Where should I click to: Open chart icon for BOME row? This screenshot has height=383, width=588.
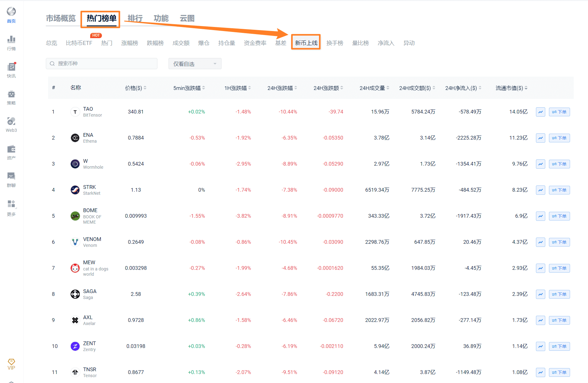541,216
